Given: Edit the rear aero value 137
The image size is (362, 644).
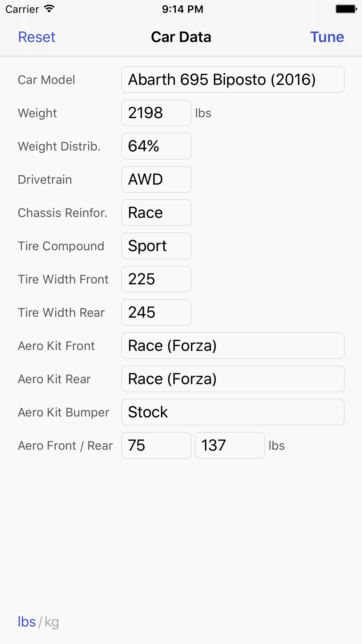Looking at the screenshot, I should point(230,445).
